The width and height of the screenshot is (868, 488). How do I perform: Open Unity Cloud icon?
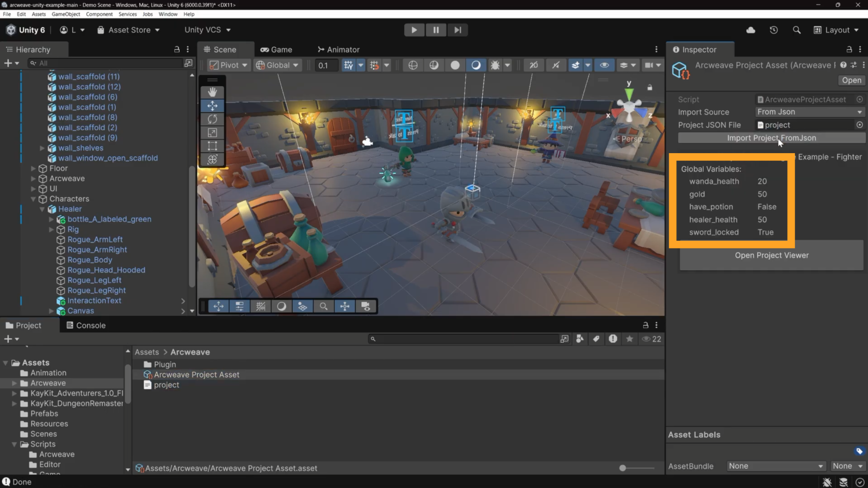(x=750, y=30)
